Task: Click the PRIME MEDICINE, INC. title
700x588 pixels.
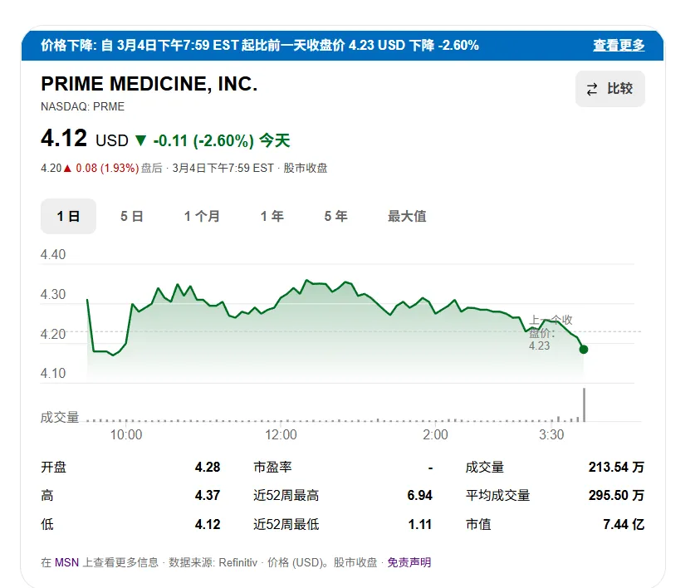Action: tap(149, 85)
